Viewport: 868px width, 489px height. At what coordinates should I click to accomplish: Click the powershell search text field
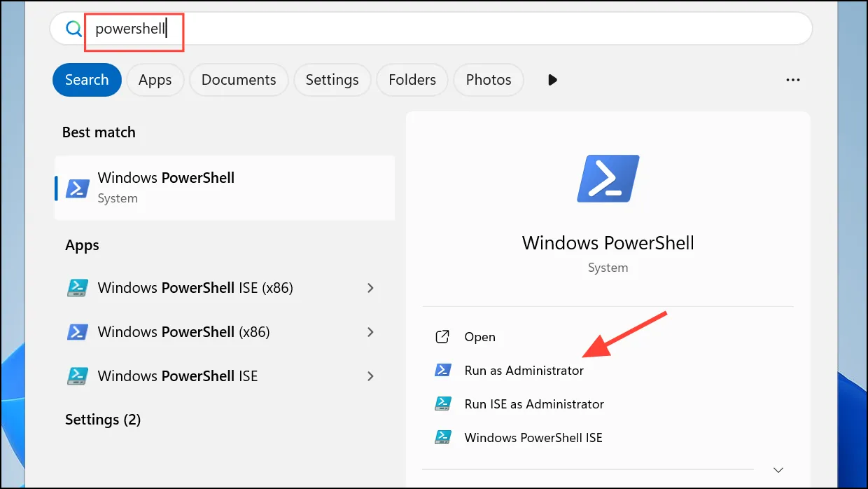[x=430, y=29]
